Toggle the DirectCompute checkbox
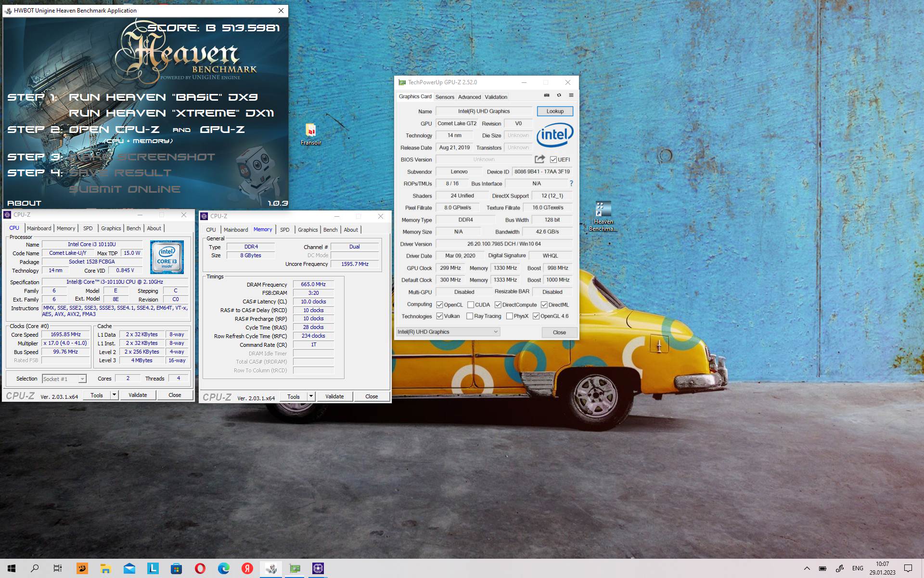The height and width of the screenshot is (578, 924). 498,305
